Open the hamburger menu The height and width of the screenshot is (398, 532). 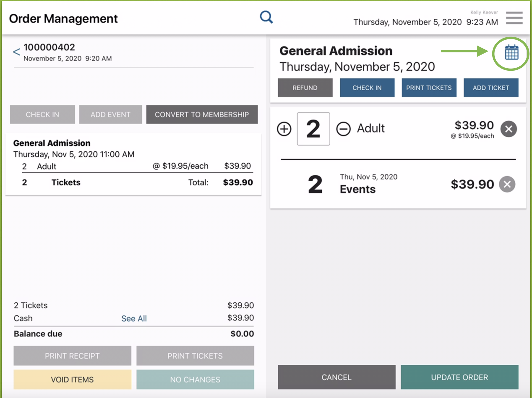(x=514, y=18)
